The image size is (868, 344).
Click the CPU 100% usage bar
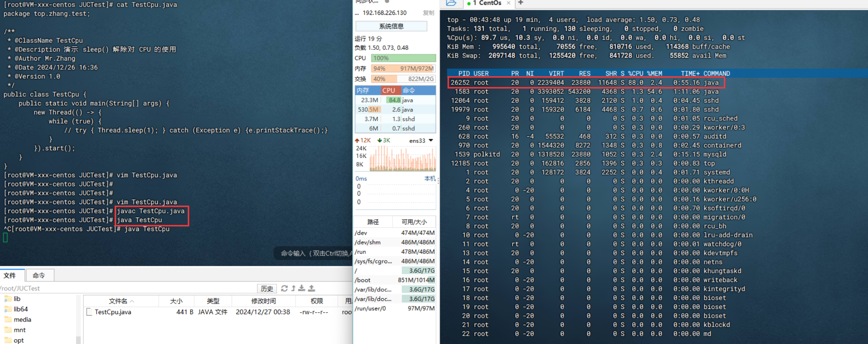403,58
